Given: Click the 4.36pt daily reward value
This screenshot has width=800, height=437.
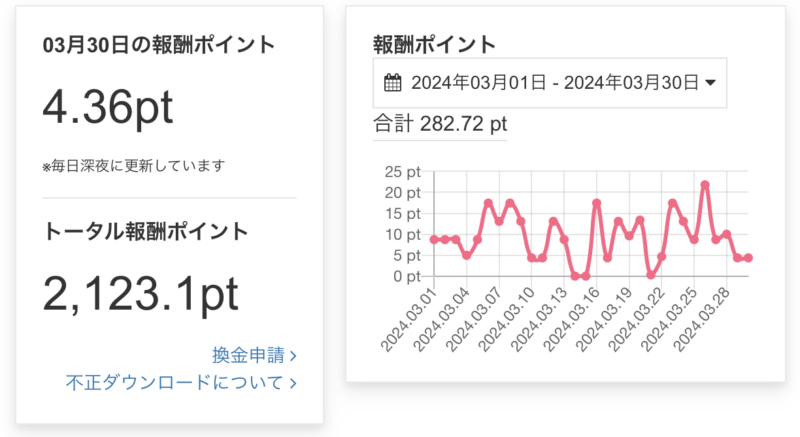Looking at the screenshot, I should 108,106.
